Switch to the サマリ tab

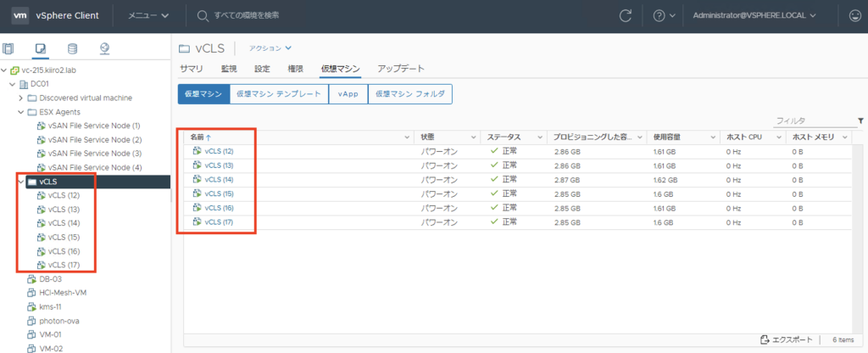click(x=192, y=69)
